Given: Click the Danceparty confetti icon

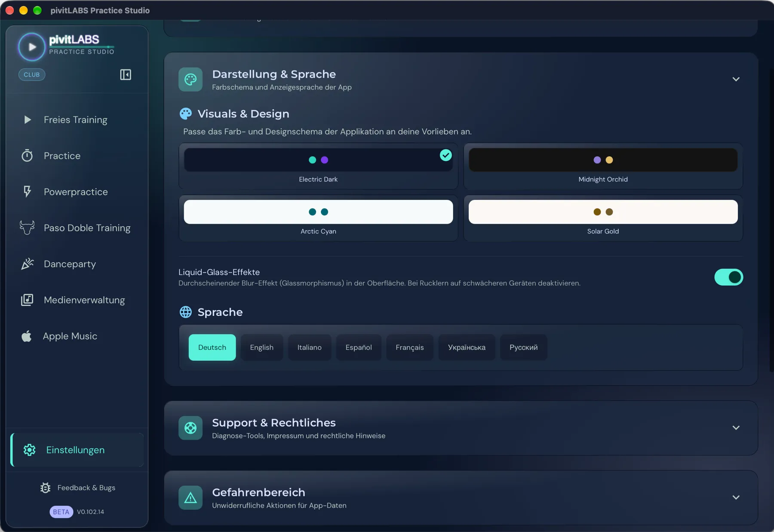Looking at the screenshot, I should click(x=27, y=264).
